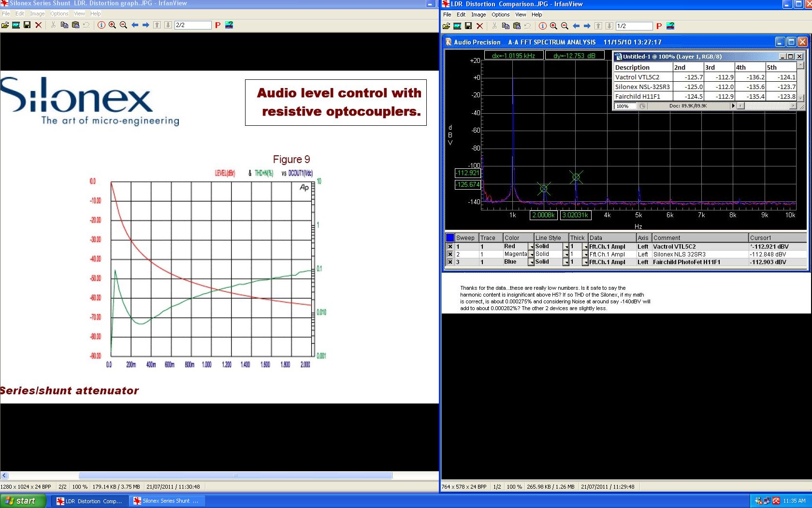Switch to Silonex Series Shunt taskbar button
The image size is (812, 508).
tap(168, 501)
